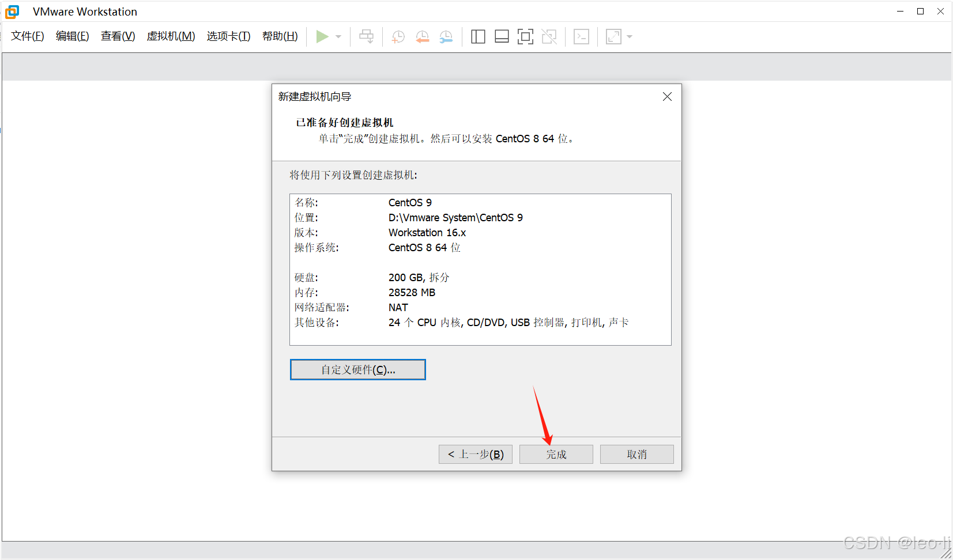The width and height of the screenshot is (953, 560).
Task: Click the 完成 button
Action: tap(556, 455)
